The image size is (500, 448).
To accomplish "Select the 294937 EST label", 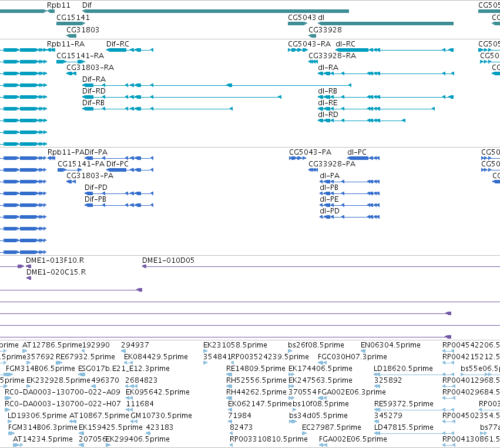I will pyautogui.click(x=135, y=345).
